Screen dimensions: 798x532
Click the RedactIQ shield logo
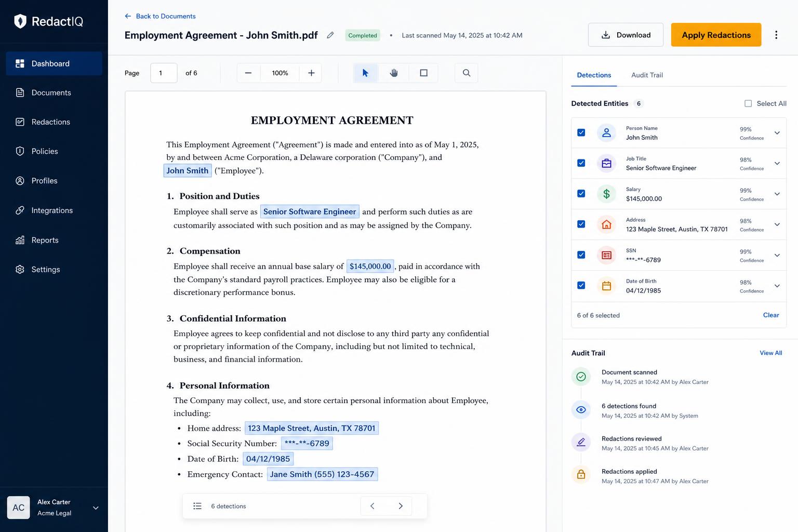(20, 21)
